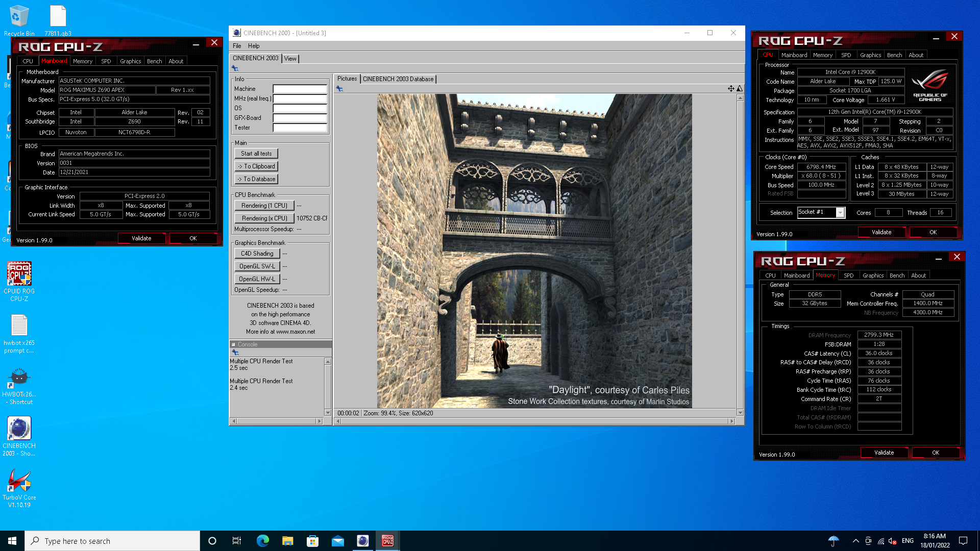Click the network icon in the system tray
Image resolution: width=980 pixels, height=551 pixels.
tap(881, 541)
